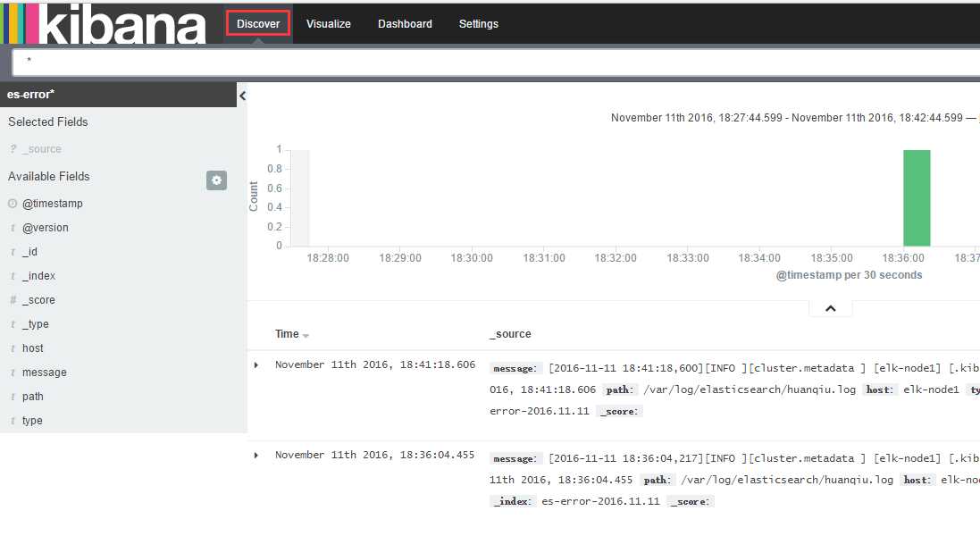Collapse the histogram with the caret button
The image size is (980, 536).
point(830,308)
